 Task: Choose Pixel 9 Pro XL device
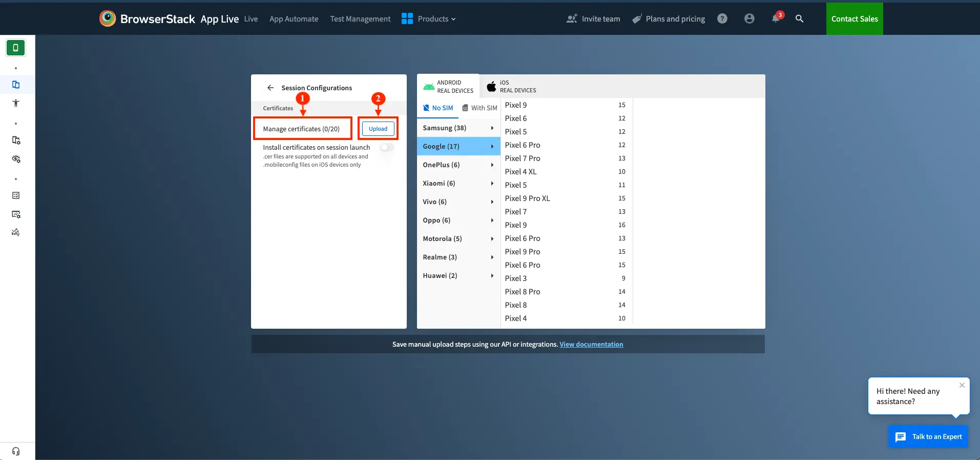tap(527, 198)
